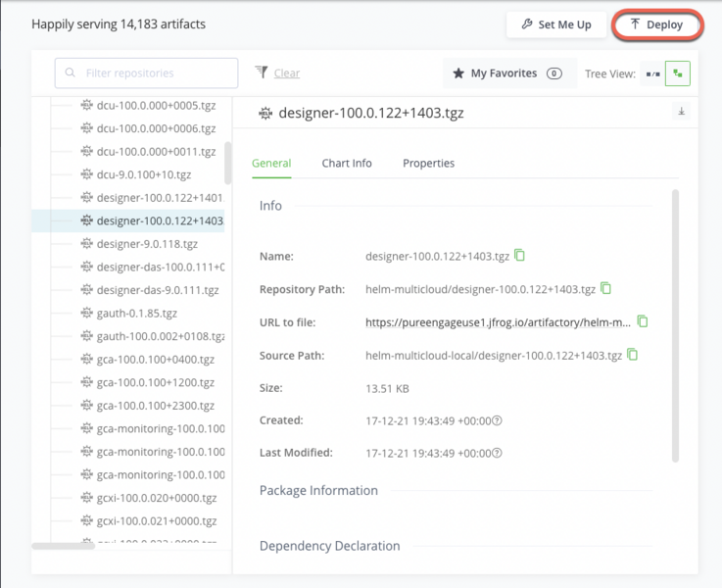Select gca-100.0.100+0400.tgz in the tree
This screenshot has width=722, height=588.
156,359
